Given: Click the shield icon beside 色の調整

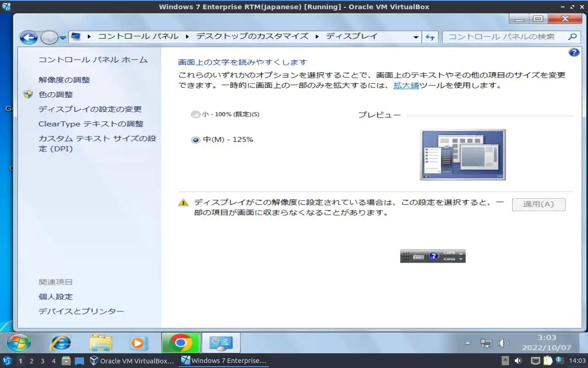Looking at the screenshot, I should coord(28,94).
